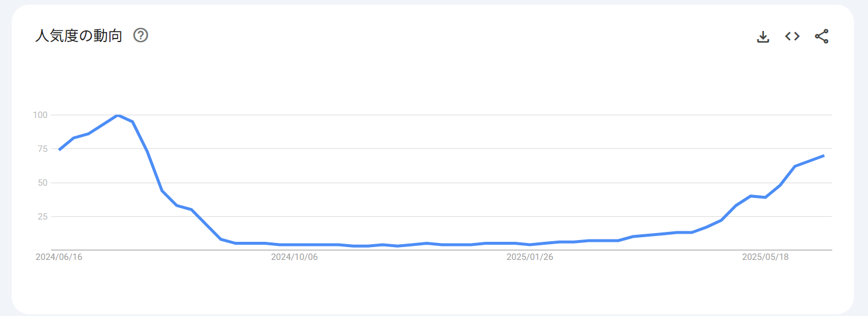Open the help icon beside 人気度の動向
Screen dimensions: 868x316
(x=141, y=36)
